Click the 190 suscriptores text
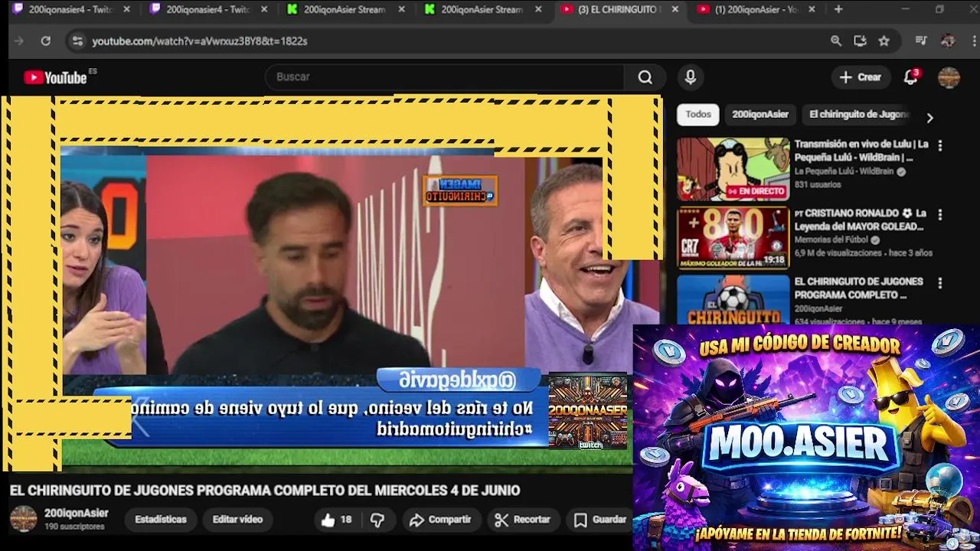980x551 pixels. 74,527
